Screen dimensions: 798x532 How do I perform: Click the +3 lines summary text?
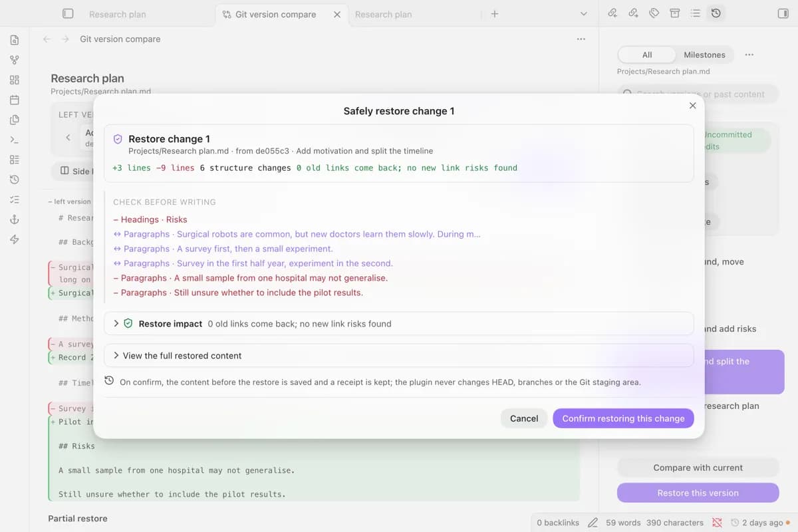click(x=132, y=168)
